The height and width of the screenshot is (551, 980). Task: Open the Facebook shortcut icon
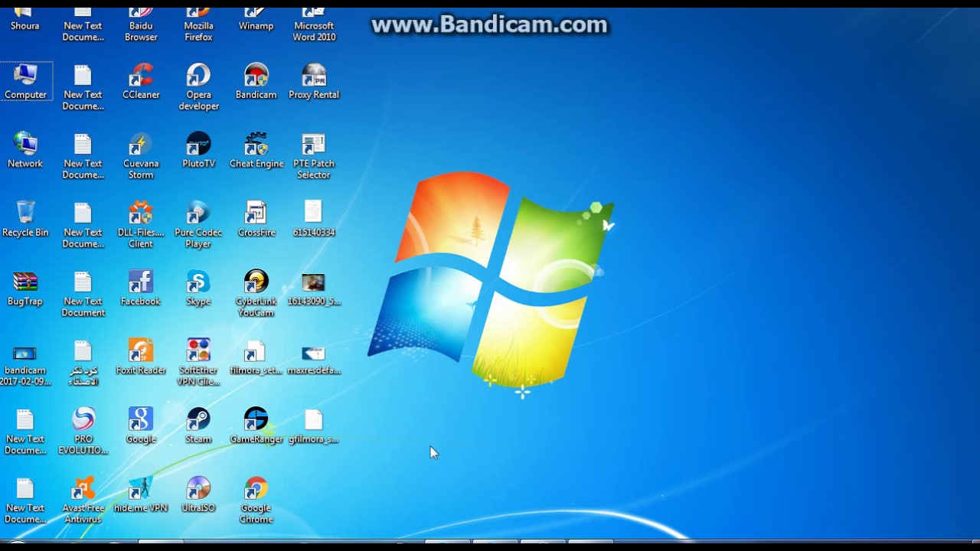pyautogui.click(x=141, y=289)
